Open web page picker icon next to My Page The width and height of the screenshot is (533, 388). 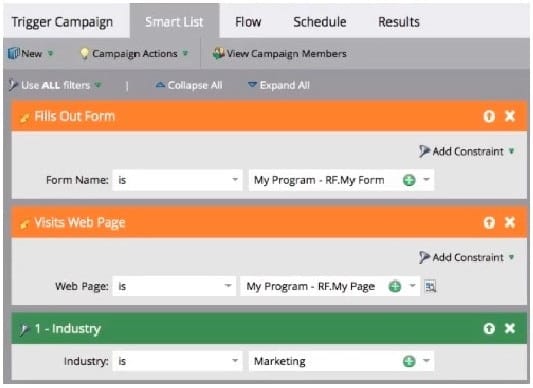click(430, 286)
